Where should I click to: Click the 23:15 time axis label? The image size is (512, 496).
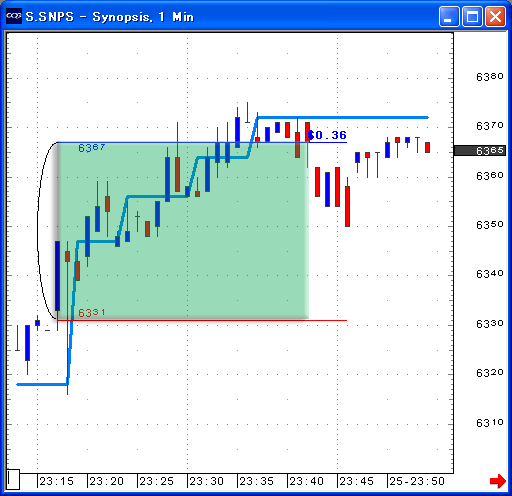[56, 481]
